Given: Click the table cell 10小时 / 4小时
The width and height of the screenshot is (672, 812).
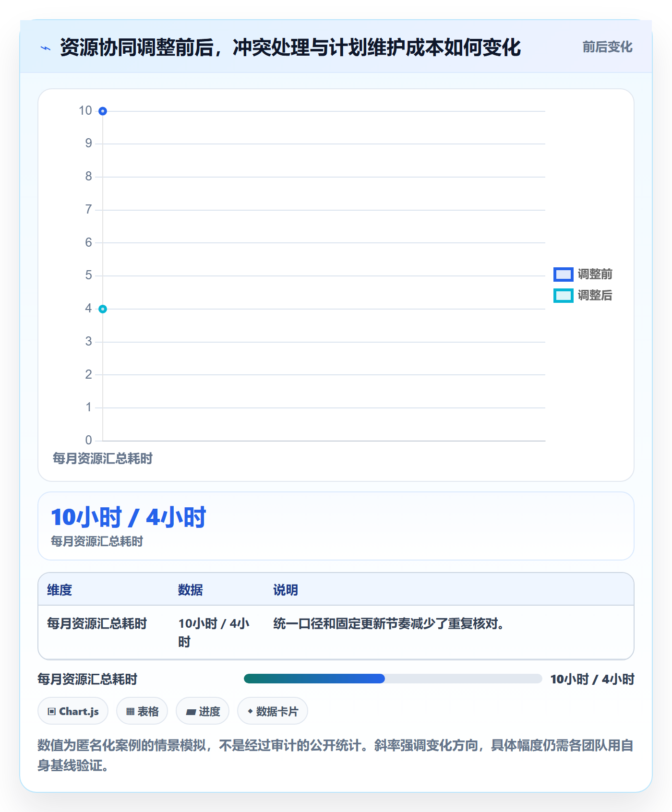Looking at the screenshot, I should pos(214,633).
